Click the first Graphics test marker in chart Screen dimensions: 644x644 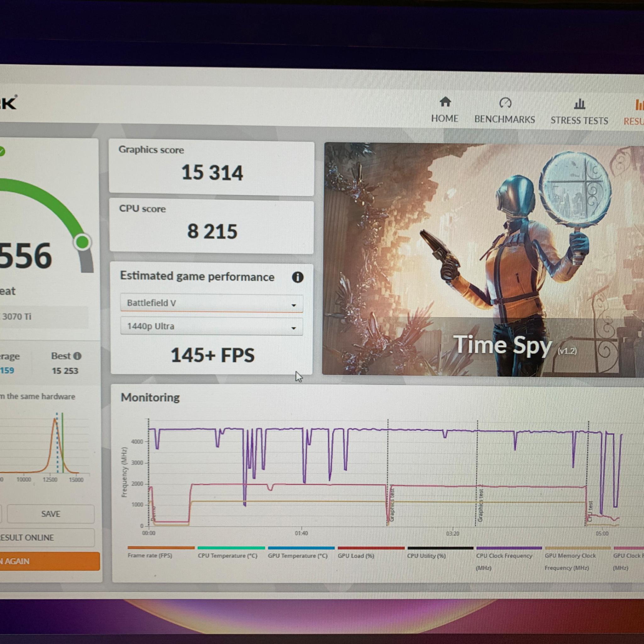pyautogui.click(x=392, y=505)
